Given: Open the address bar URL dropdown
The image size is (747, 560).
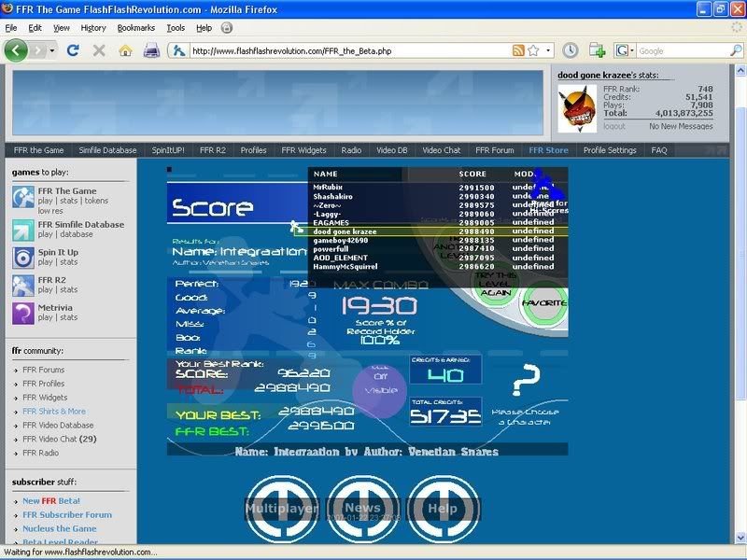Looking at the screenshot, I should click(548, 50).
